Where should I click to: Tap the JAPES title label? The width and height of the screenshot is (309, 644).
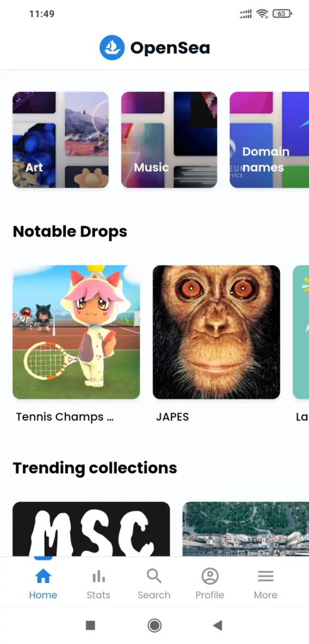pyautogui.click(x=172, y=417)
